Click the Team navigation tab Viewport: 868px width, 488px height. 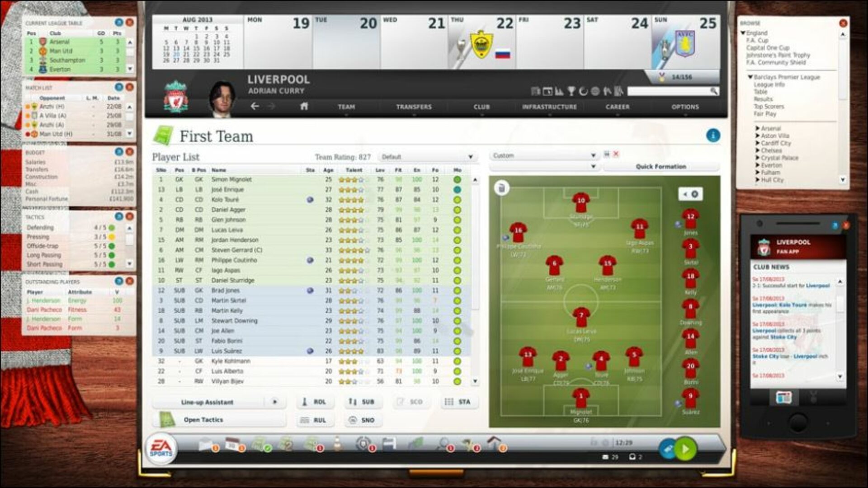[x=346, y=107]
